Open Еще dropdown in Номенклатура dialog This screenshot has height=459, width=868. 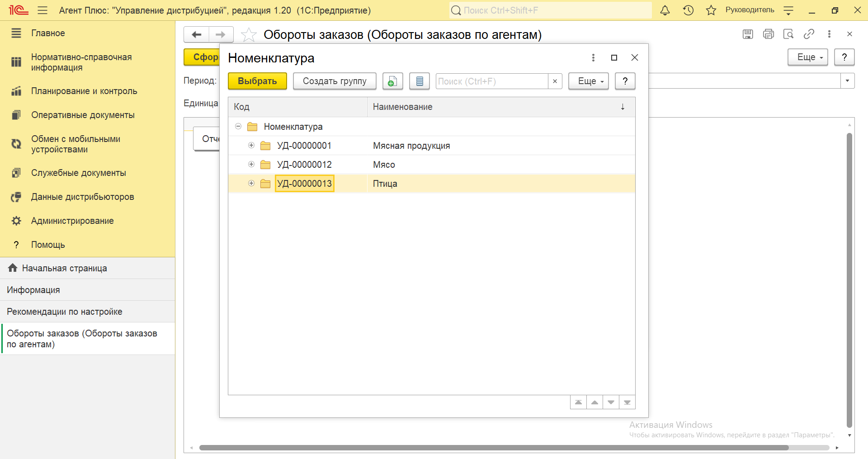(589, 81)
